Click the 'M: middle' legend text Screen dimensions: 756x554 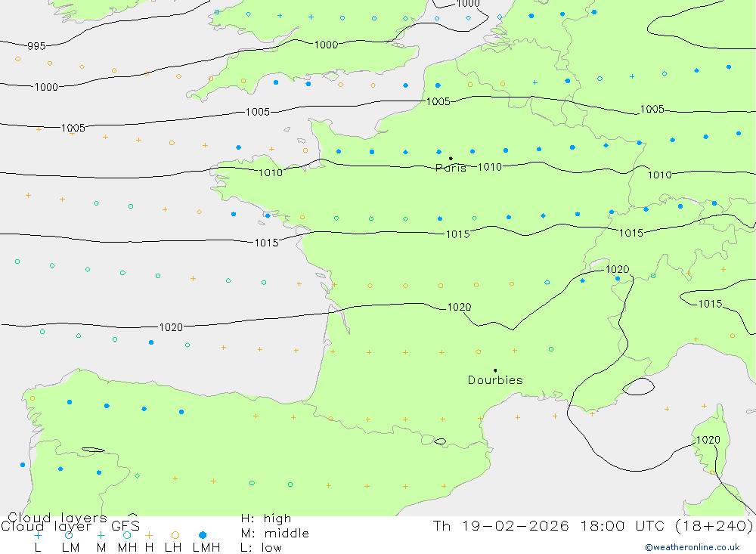(275, 534)
